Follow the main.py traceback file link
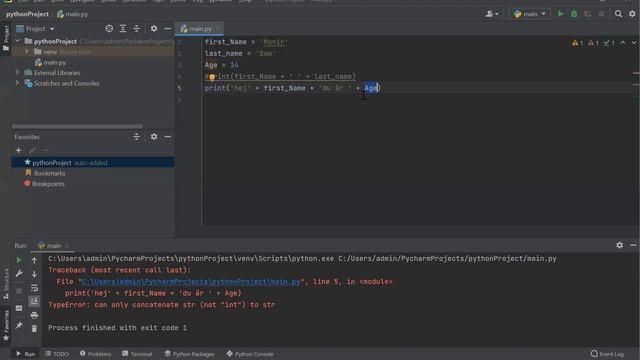This screenshot has height=360, width=640. click(191, 282)
